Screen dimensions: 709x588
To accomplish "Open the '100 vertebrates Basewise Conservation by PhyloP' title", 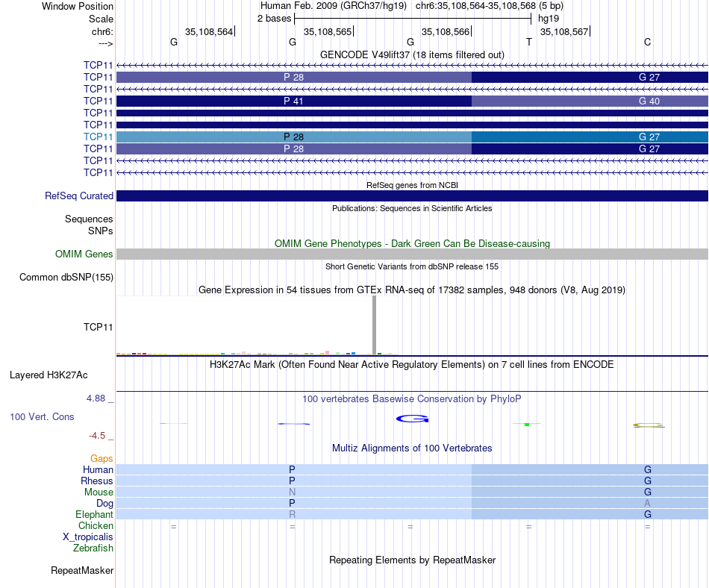I will (411, 398).
